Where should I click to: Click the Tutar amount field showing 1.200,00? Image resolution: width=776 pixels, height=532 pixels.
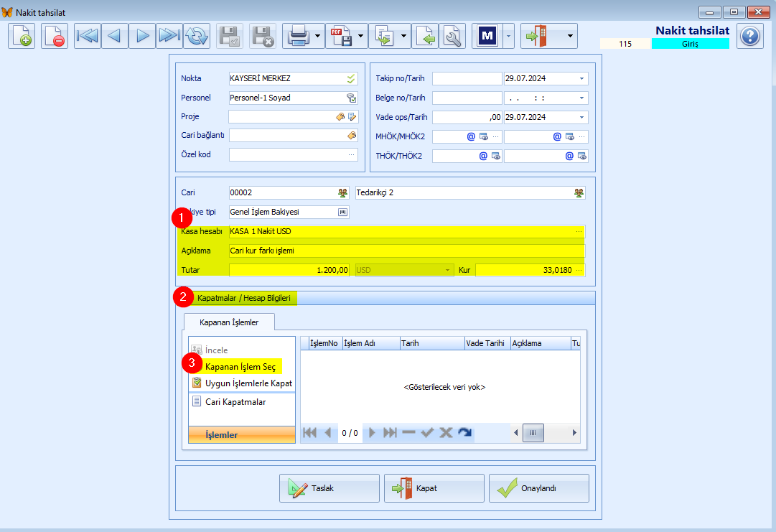[x=289, y=270]
